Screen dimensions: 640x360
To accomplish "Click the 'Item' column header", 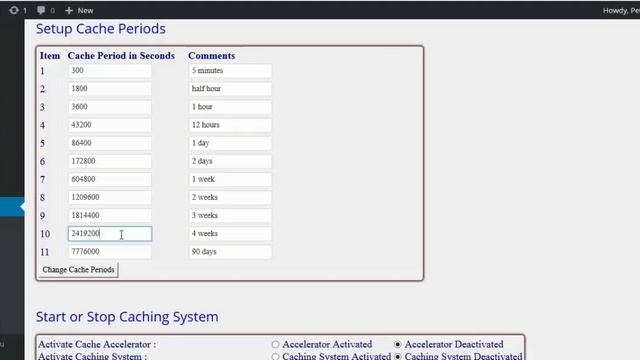I will tap(50, 56).
